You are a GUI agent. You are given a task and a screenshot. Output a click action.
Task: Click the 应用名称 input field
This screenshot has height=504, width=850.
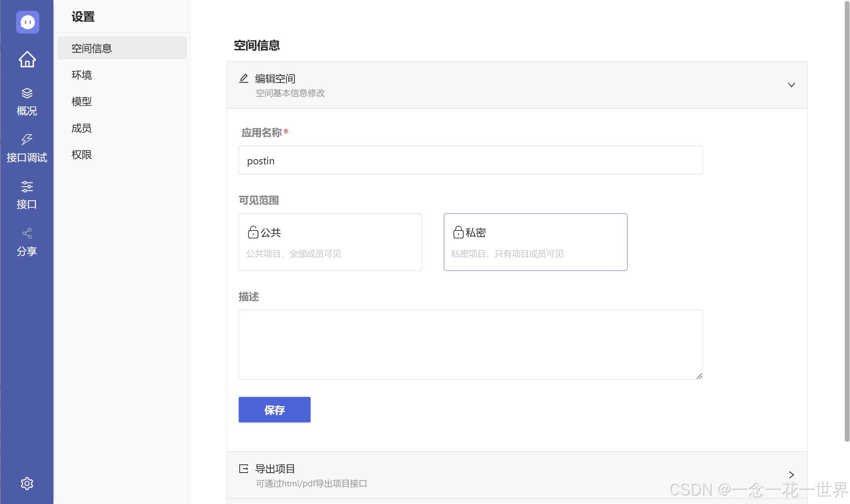coord(470,160)
